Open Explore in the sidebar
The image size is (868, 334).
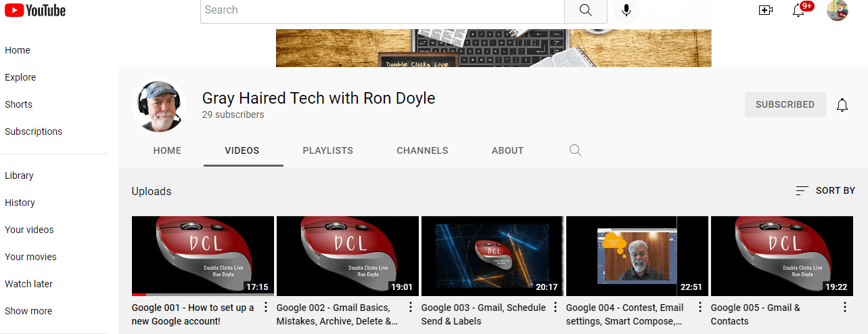click(x=20, y=77)
